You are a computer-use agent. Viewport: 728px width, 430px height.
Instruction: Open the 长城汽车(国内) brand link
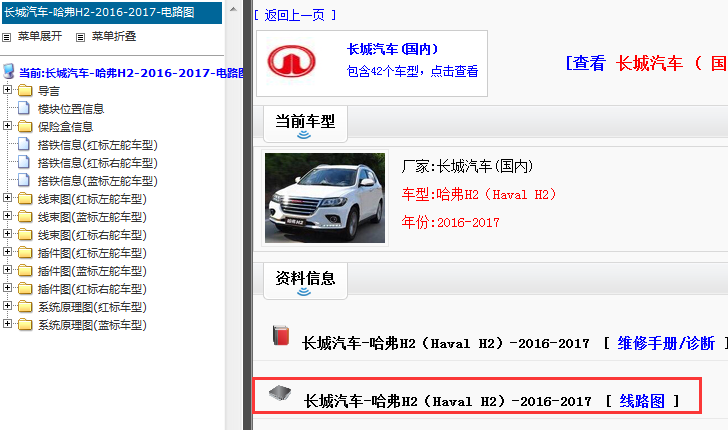tap(393, 49)
